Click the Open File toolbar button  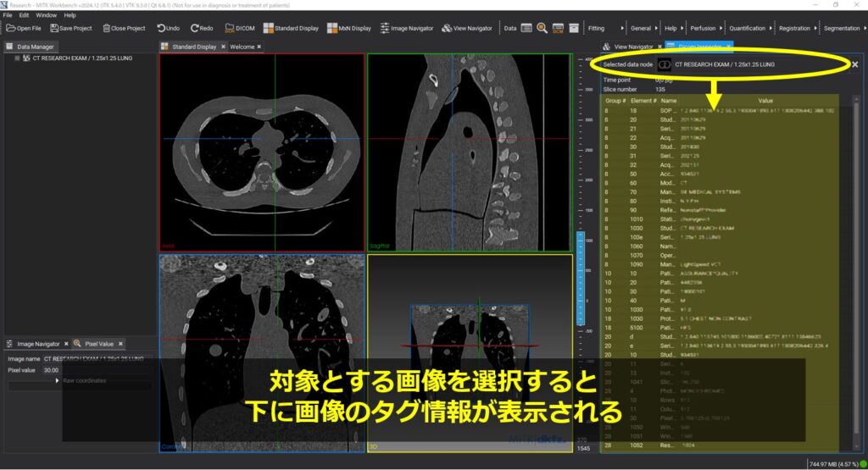point(24,28)
